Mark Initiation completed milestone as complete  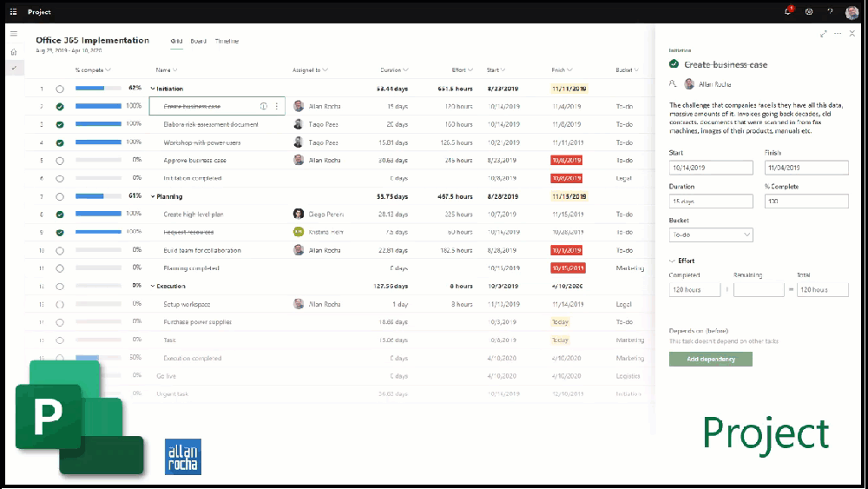[60, 178]
